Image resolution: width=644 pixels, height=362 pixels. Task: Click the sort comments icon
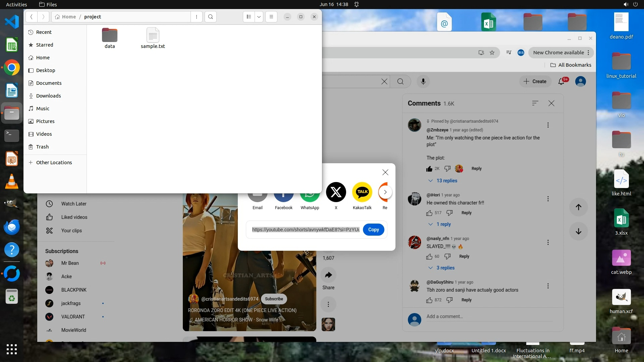pos(535,103)
